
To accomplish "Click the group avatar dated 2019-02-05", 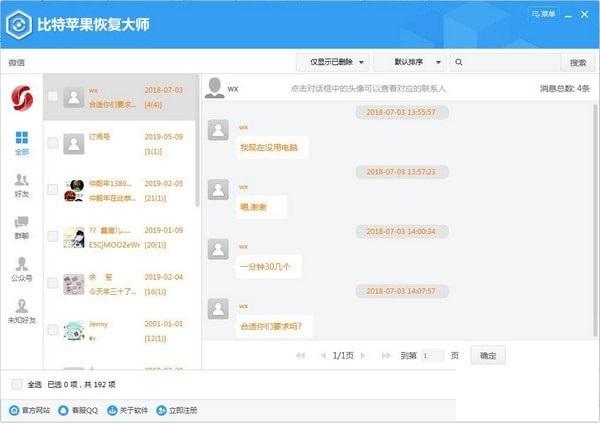I will (x=73, y=190).
